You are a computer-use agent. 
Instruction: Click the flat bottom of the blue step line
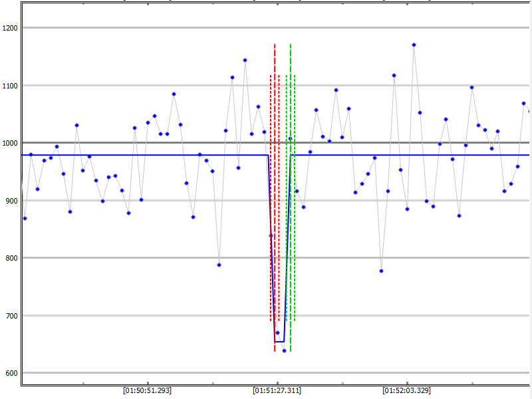279,342
